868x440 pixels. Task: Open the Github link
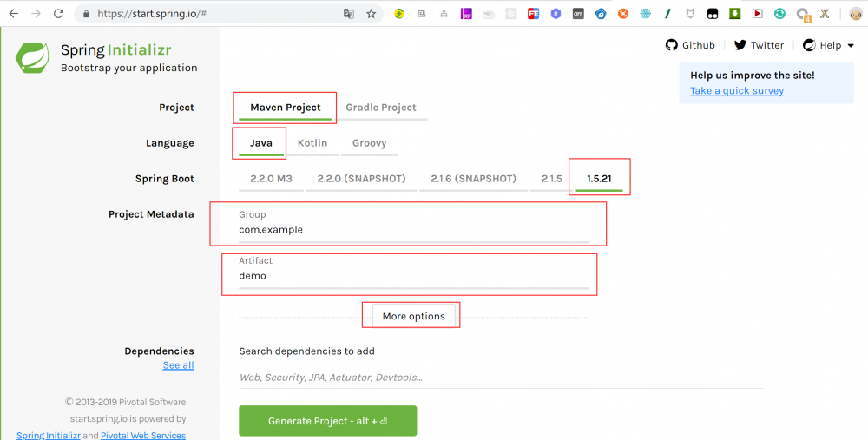tap(690, 45)
